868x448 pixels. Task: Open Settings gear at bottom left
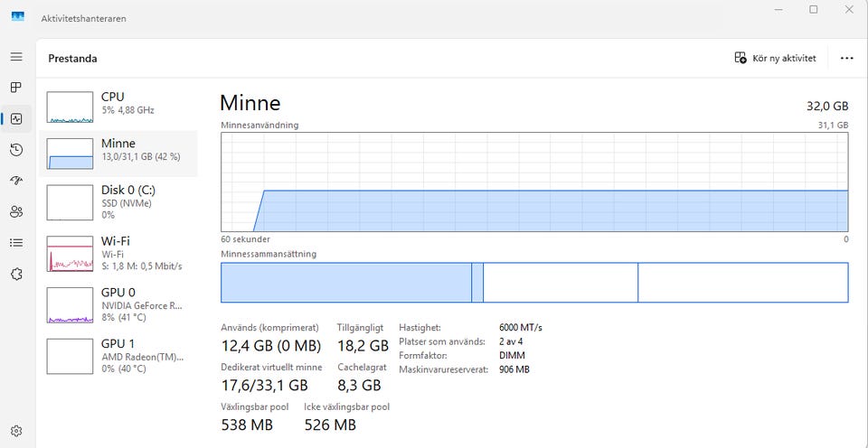pos(16,431)
